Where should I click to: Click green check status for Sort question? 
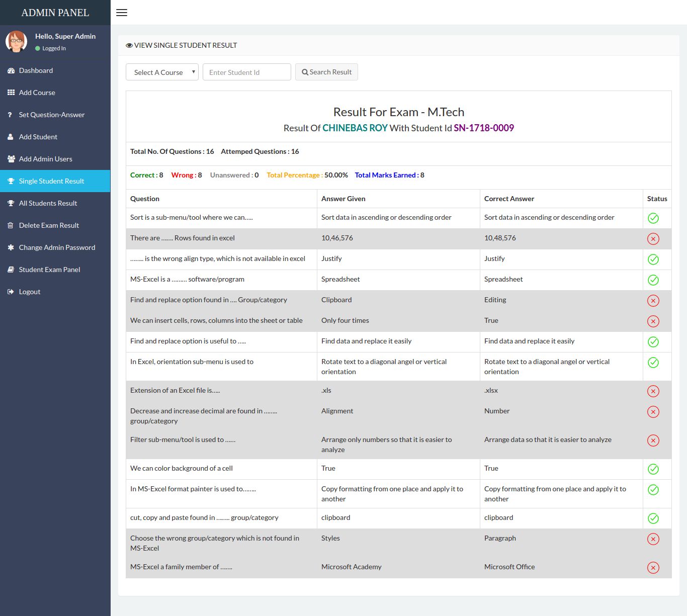(653, 218)
